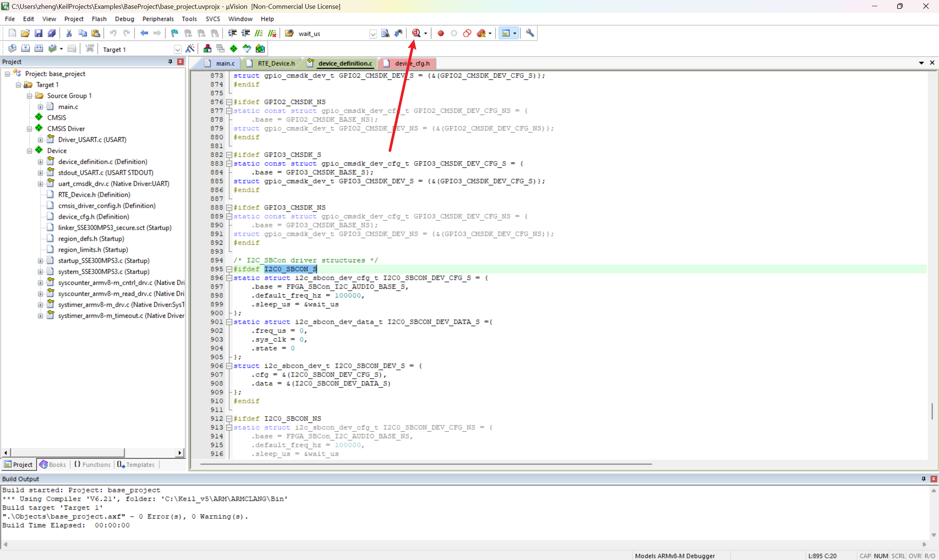Comment the selection with the toolbar icon

coord(259,33)
